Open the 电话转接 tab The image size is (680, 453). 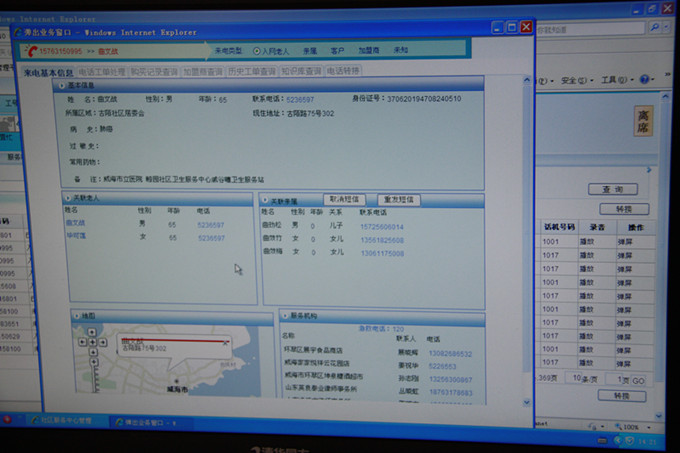343,72
